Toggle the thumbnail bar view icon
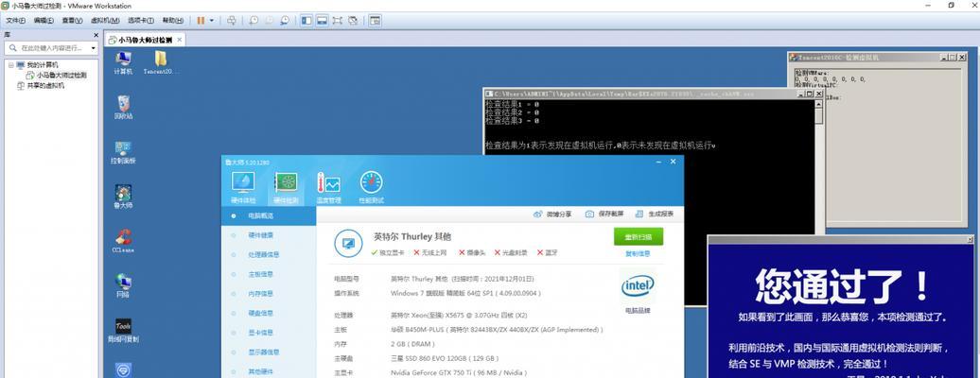 (322, 21)
